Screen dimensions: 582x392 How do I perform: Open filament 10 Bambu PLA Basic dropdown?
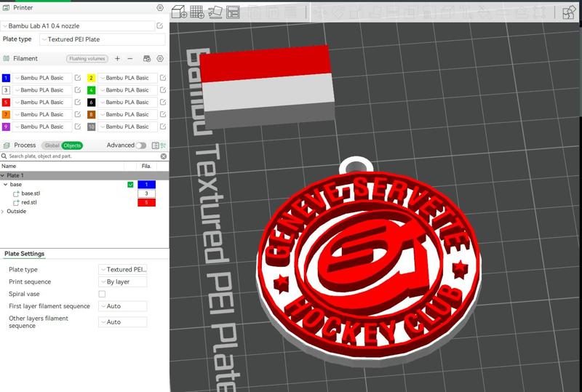pos(128,127)
